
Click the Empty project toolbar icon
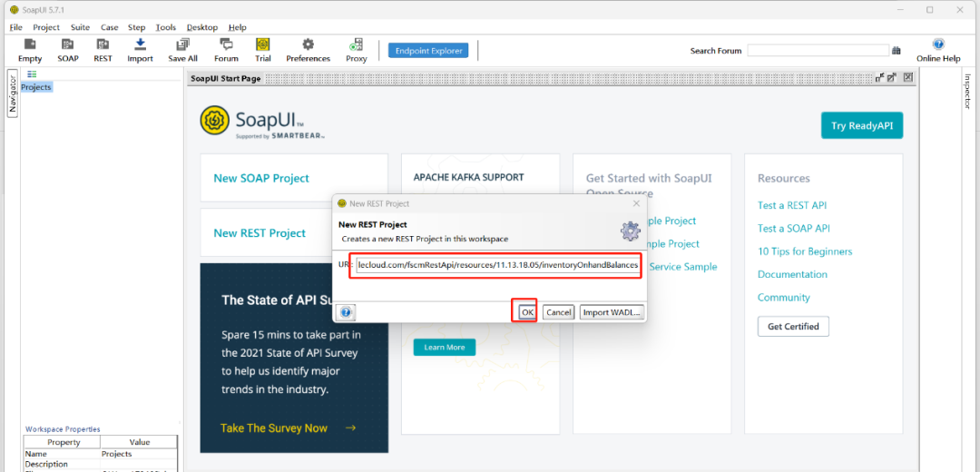[29, 50]
